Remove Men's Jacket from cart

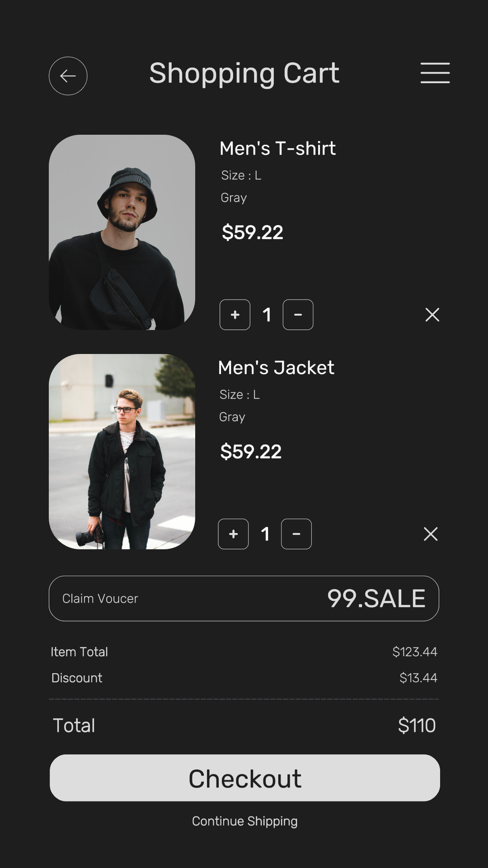coord(431,534)
